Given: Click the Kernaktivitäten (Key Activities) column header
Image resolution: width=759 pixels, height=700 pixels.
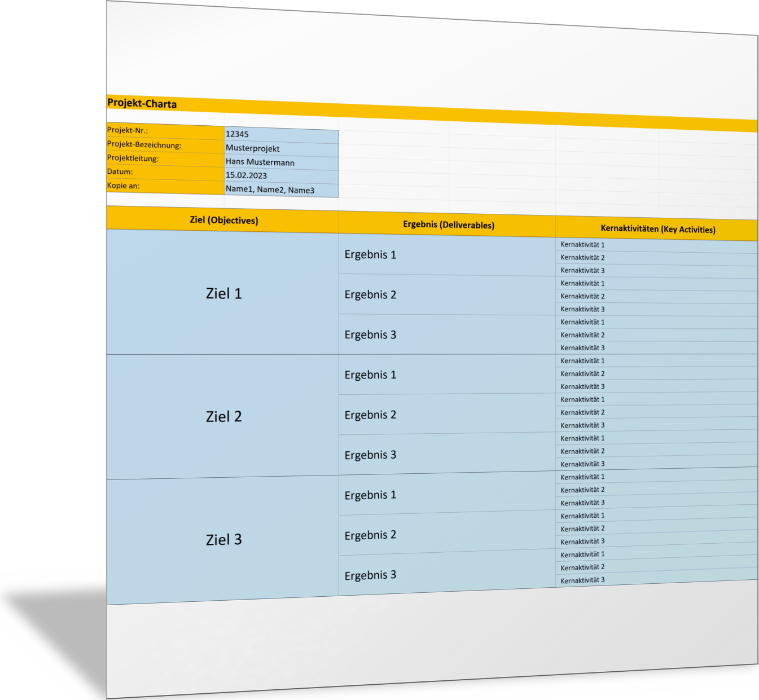Looking at the screenshot, I should 657,229.
